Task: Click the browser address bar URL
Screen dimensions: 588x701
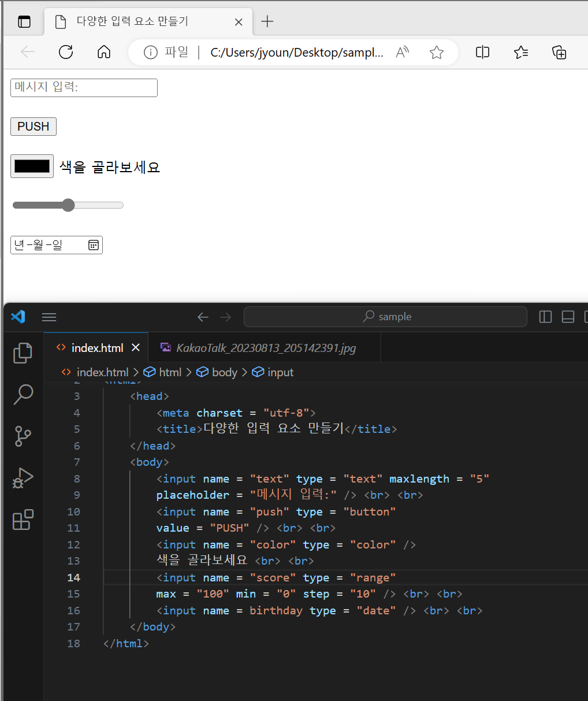Action: pyautogui.click(x=297, y=53)
